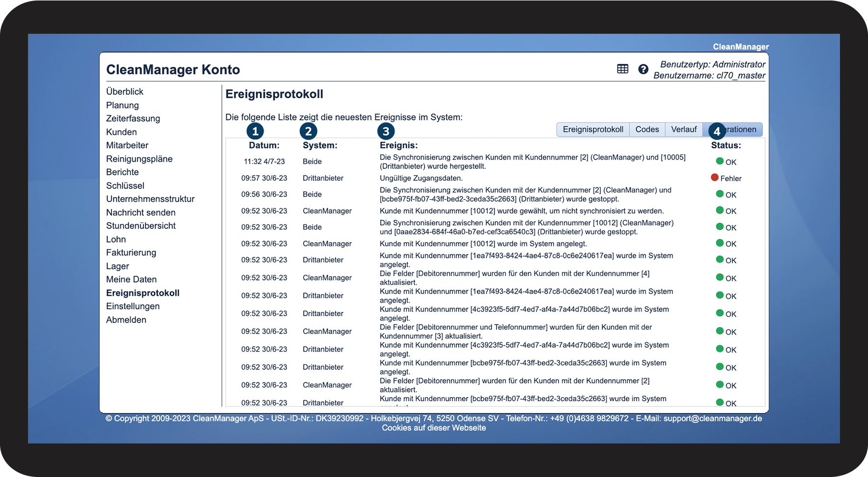The image size is (868, 477).
Task: Click the CleanManager label above the window
Action: [x=741, y=47]
